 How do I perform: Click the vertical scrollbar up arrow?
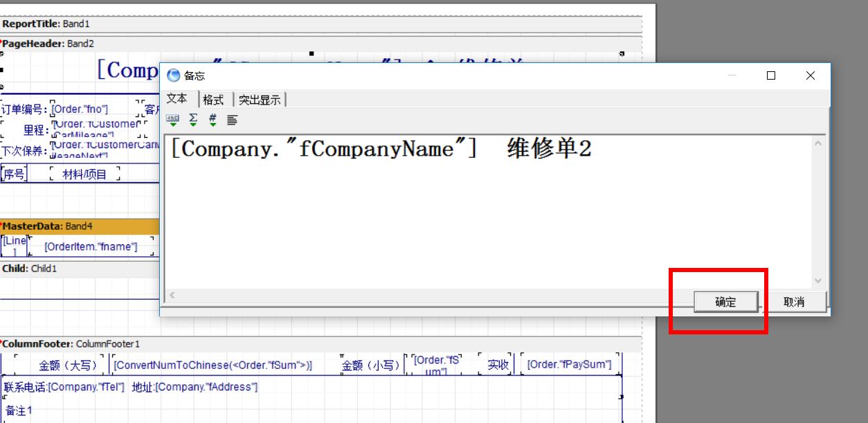tap(819, 143)
